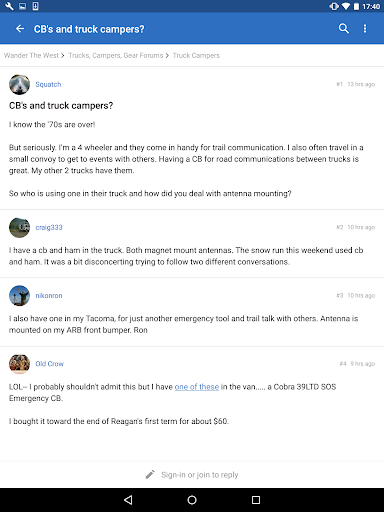
Task: Tap the pencil reply icon
Action: click(150, 474)
